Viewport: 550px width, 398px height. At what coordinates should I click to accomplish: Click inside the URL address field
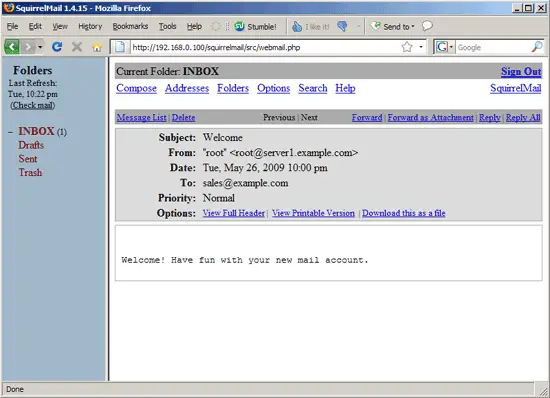pyautogui.click(x=265, y=47)
